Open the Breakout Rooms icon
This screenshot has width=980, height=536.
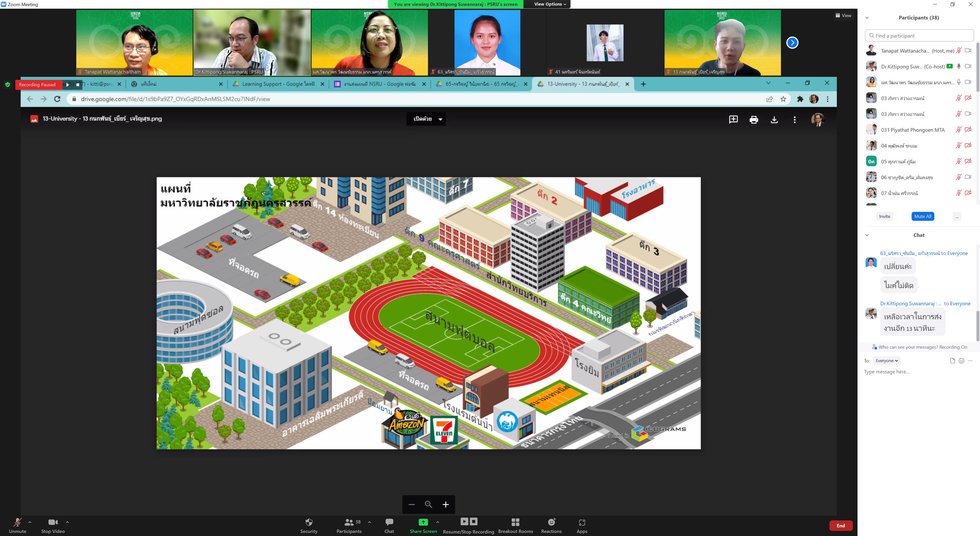[x=516, y=522]
